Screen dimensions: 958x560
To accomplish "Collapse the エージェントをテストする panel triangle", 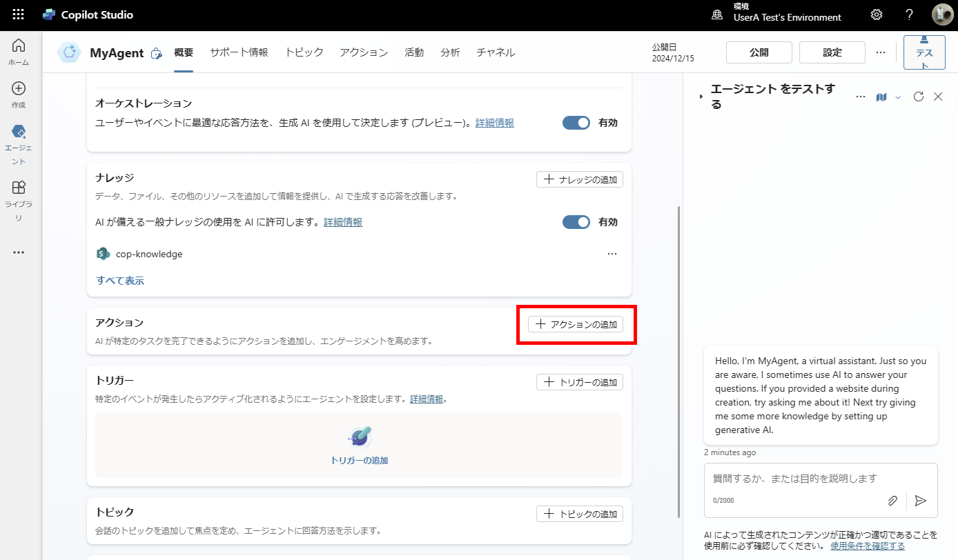I will [x=701, y=97].
